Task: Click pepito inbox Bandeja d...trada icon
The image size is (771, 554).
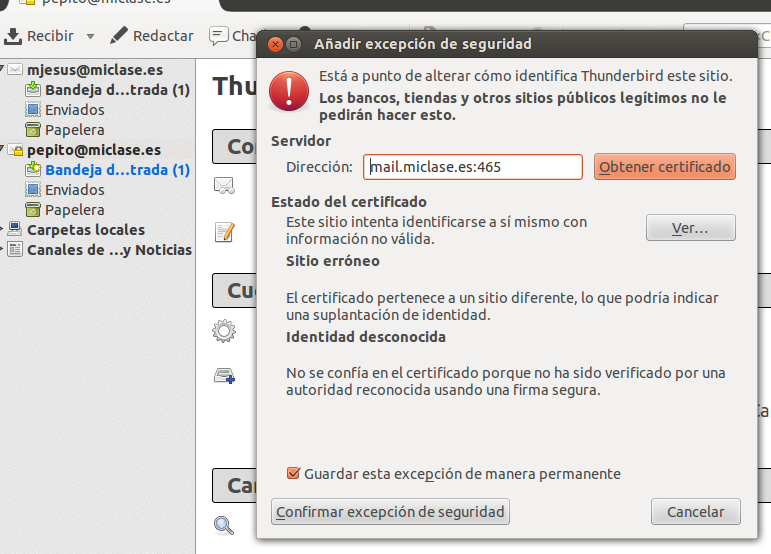Action: click(x=33, y=169)
